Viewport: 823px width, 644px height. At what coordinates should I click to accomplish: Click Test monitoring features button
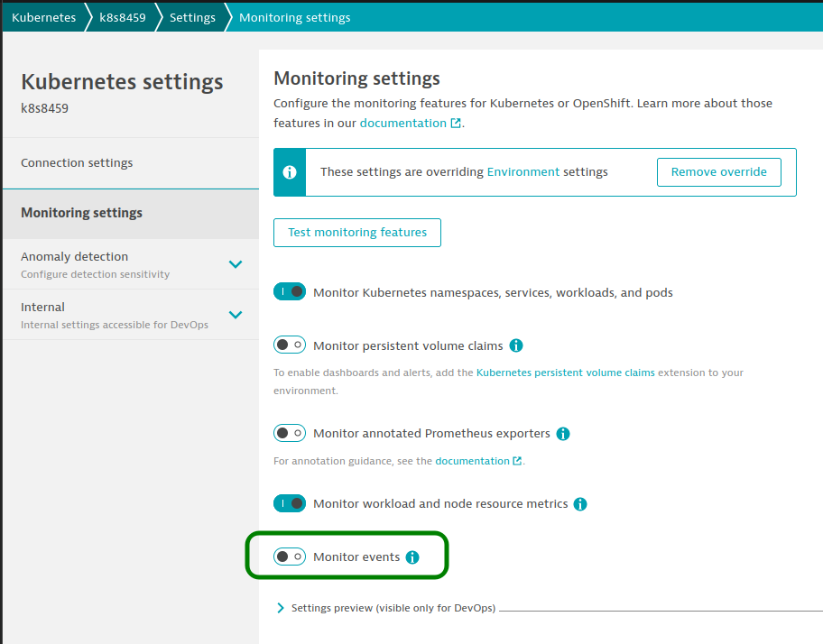click(357, 233)
